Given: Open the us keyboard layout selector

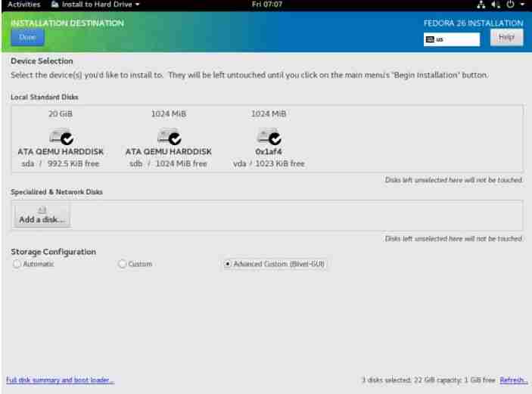Looking at the screenshot, I should [452, 39].
